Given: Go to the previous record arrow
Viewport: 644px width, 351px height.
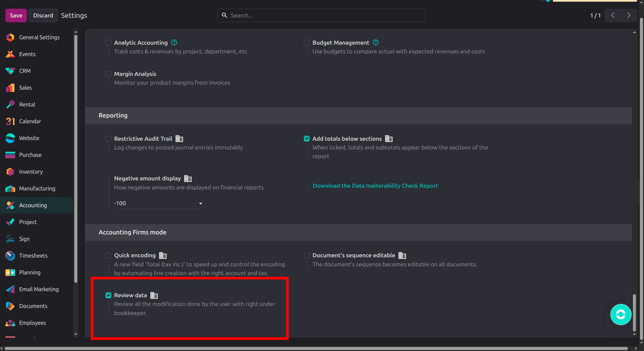Looking at the screenshot, I should 613,15.
